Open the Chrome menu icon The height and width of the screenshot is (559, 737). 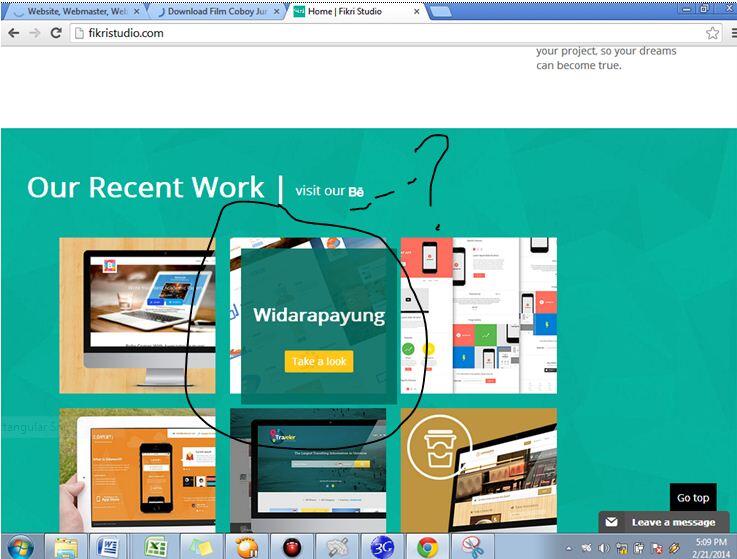[x=734, y=33]
